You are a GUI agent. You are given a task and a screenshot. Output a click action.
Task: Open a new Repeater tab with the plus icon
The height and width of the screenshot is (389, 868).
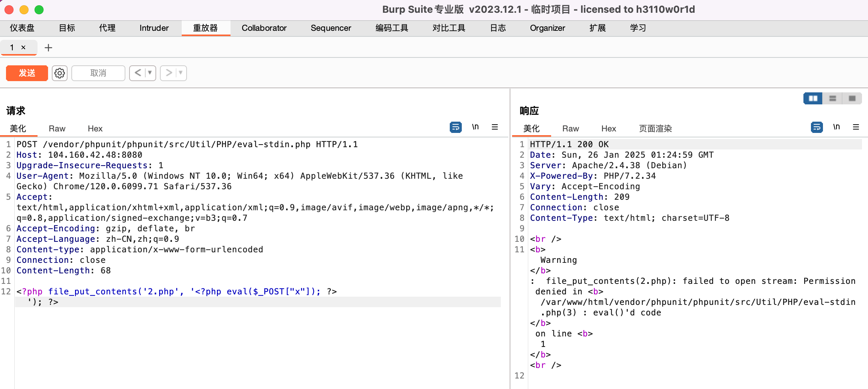(48, 47)
